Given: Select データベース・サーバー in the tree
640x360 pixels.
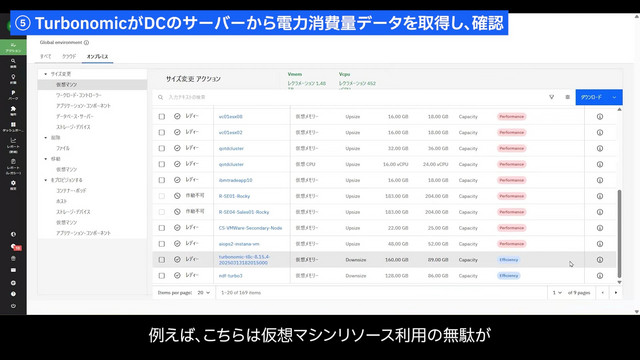Looking at the screenshot, I should (x=75, y=116).
